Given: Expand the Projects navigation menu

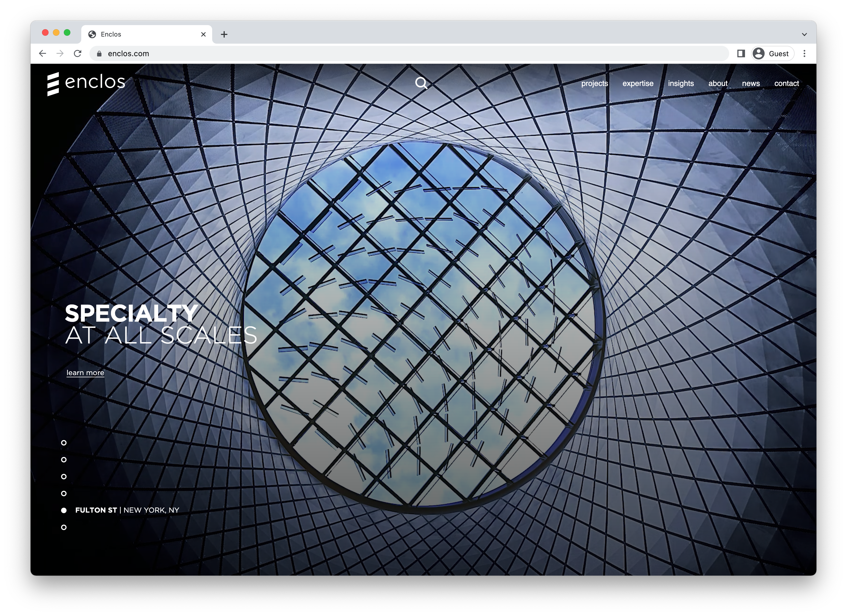Looking at the screenshot, I should coord(594,83).
